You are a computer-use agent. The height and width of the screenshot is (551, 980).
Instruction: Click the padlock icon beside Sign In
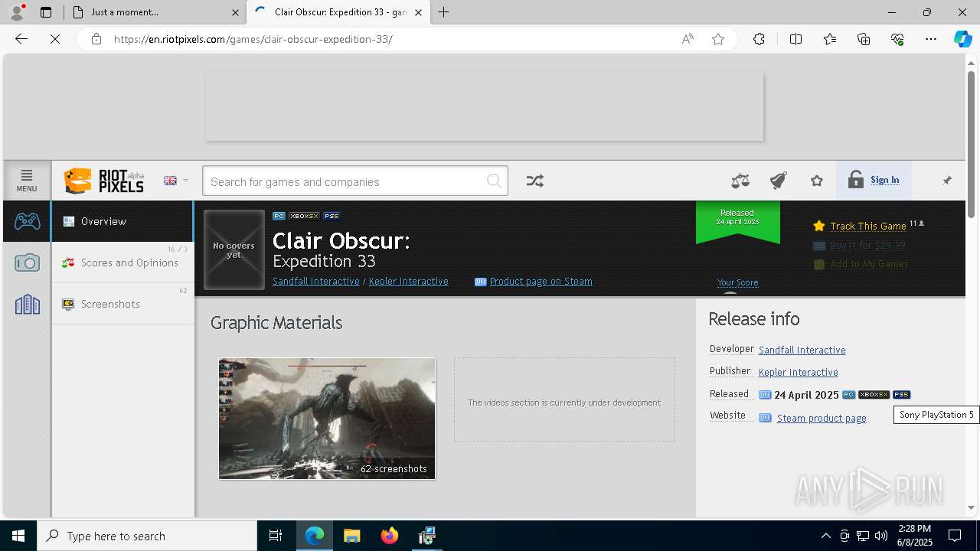tap(856, 180)
